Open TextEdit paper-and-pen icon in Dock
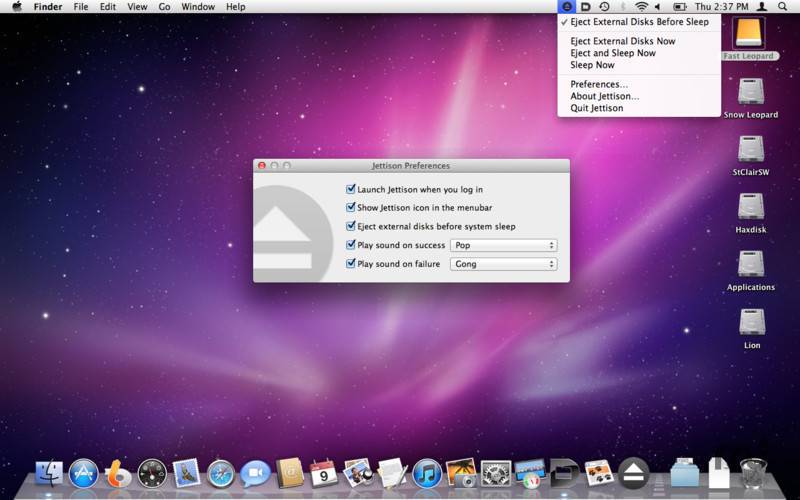 pos(392,472)
